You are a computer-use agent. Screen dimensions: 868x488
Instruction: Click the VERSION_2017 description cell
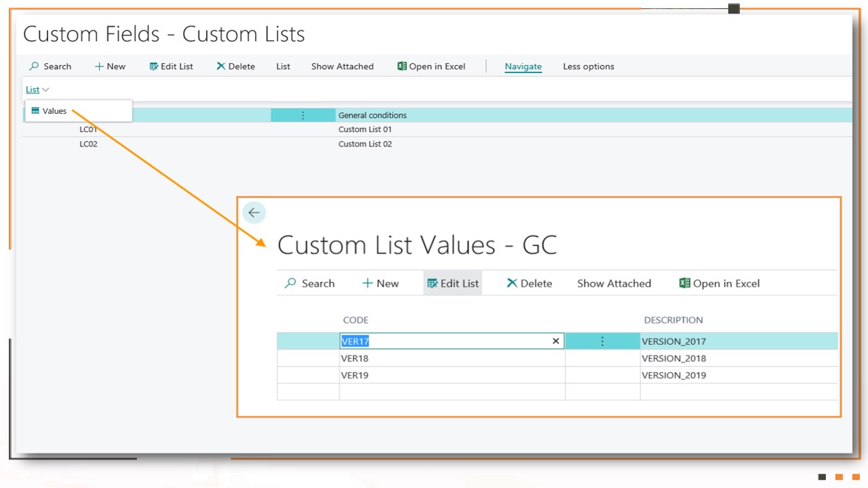click(x=739, y=341)
